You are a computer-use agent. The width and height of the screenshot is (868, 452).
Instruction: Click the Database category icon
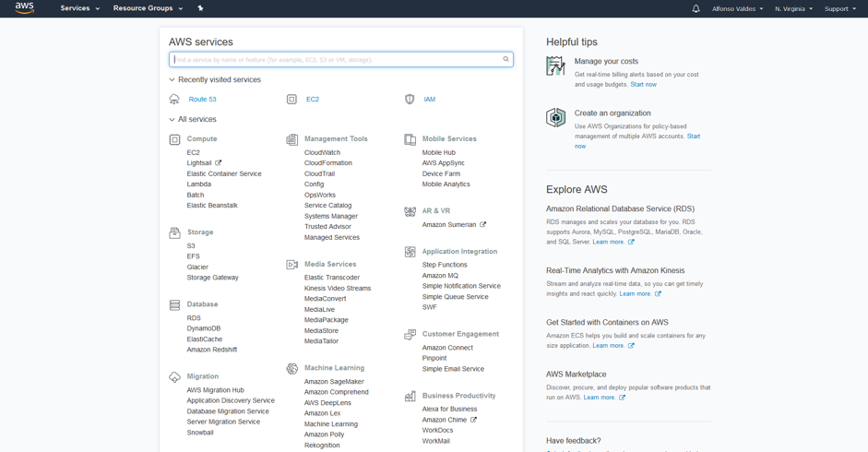[x=174, y=304]
